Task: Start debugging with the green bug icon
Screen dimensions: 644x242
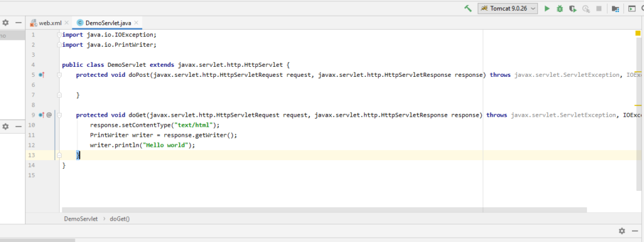Action: pyautogui.click(x=559, y=9)
